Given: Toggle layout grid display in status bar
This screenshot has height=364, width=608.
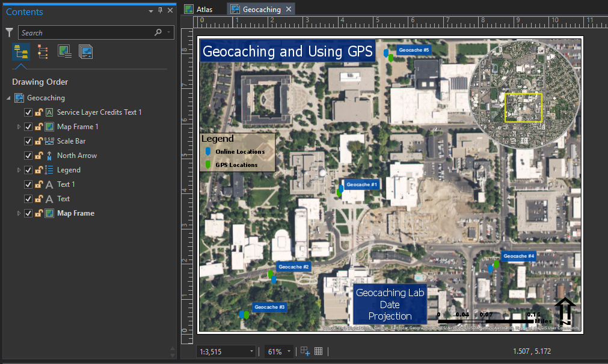Looking at the screenshot, I should [x=319, y=351].
